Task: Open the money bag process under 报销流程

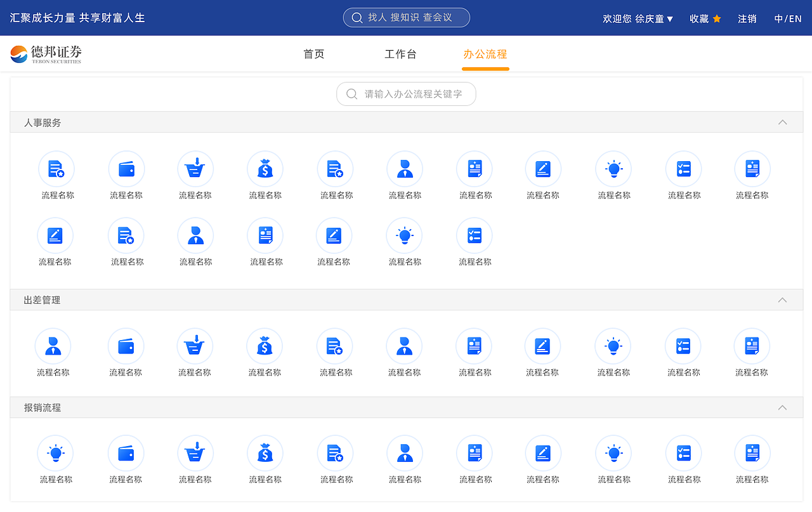Action: tap(265, 454)
